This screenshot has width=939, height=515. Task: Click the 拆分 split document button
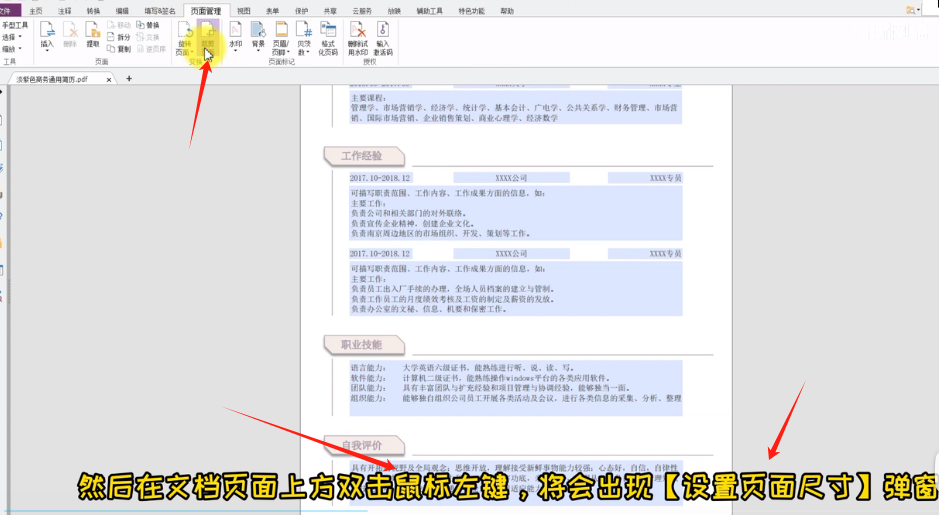point(119,37)
